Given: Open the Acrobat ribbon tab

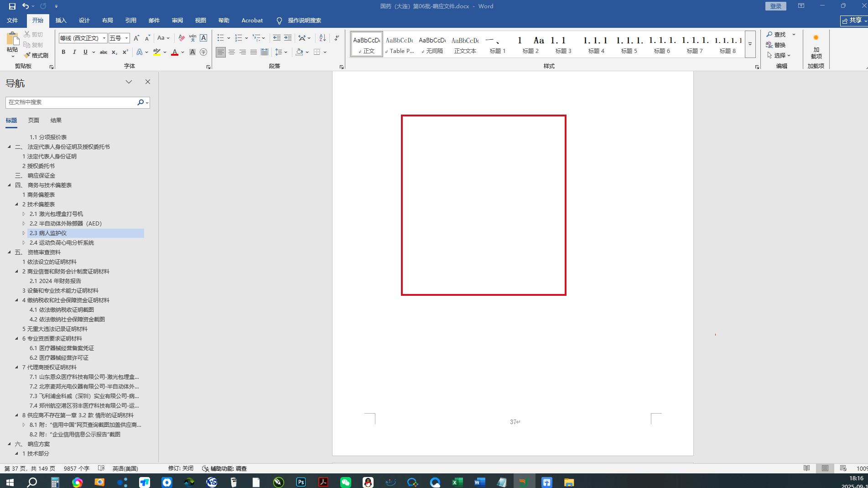Looking at the screenshot, I should click(x=252, y=21).
